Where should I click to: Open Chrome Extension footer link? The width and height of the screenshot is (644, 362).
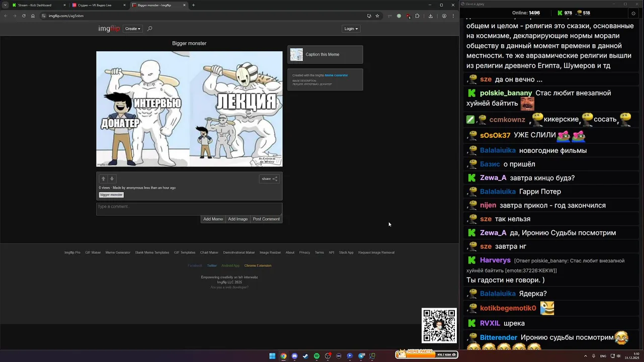click(x=258, y=265)
